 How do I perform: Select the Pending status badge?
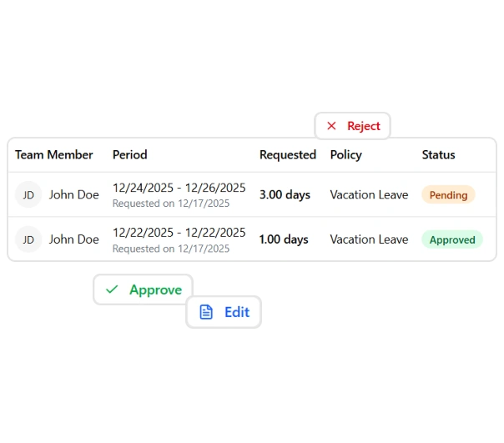(448, 194)
